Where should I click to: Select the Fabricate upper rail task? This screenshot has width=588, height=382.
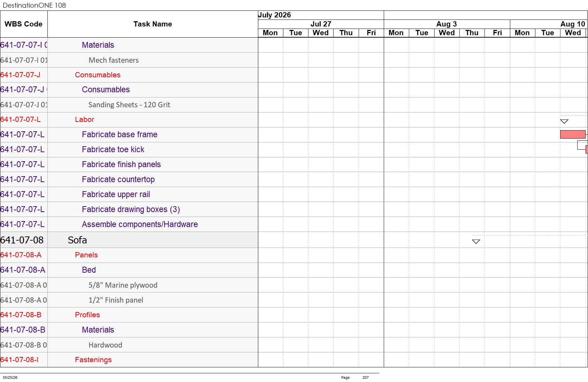pyautogui.click(x=116, y=194)
